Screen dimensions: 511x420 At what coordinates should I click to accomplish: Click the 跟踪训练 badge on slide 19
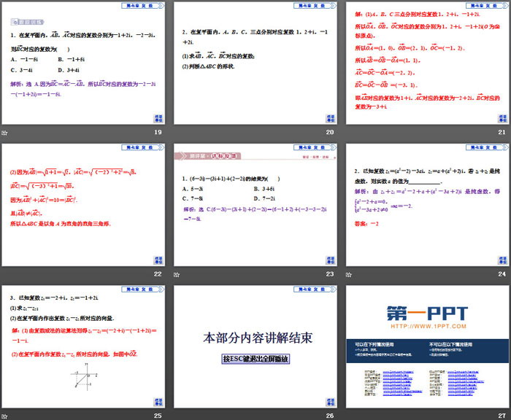(x=28, y=22)
